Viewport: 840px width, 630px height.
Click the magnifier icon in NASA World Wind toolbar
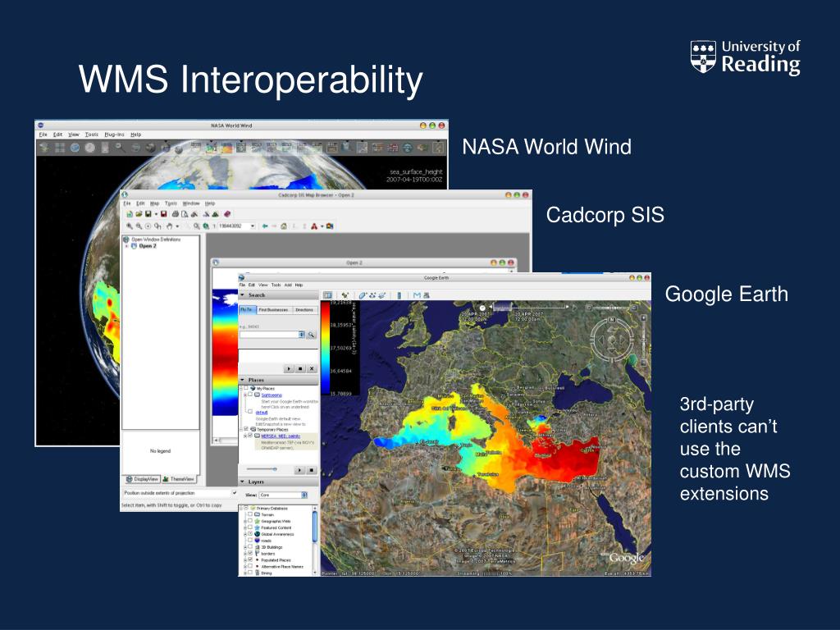click(x=120, y=148)
